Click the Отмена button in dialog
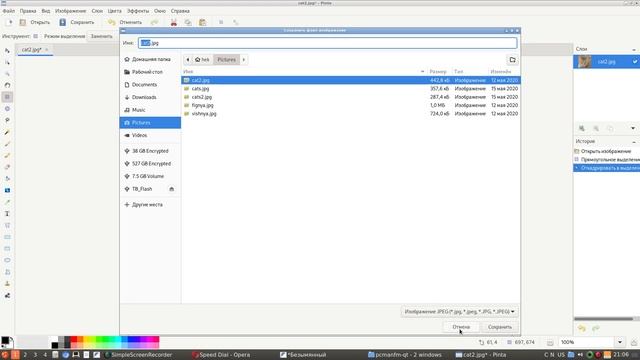The height and width of the screenshot is (360, 640). pos(461,327)
